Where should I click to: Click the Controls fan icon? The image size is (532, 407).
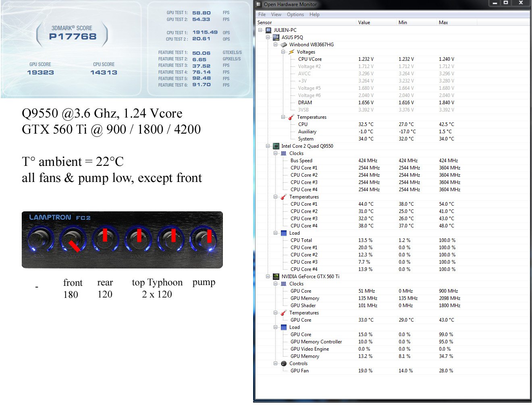pyautogui.click(x=284, y=364)
